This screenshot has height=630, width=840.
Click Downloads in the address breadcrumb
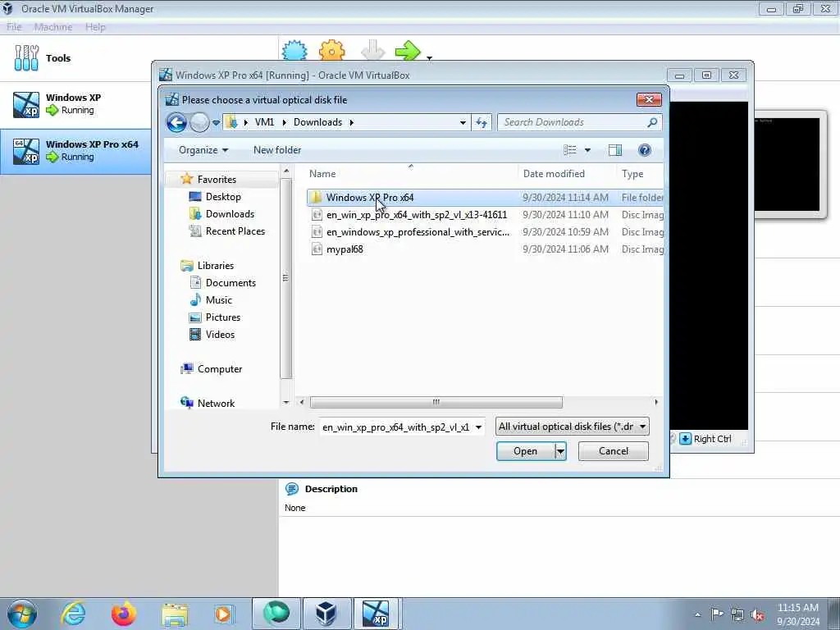(317, 122)
